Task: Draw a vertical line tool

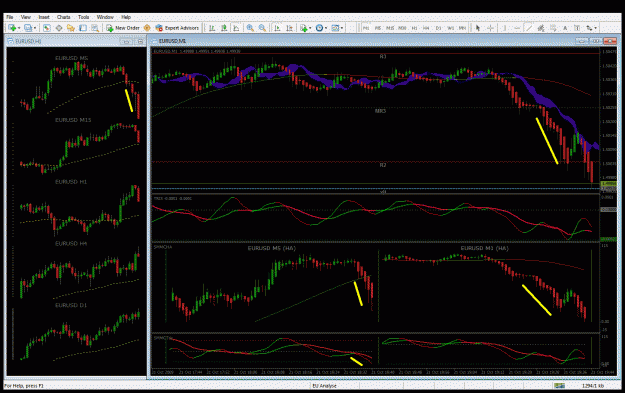Action: point(504,28)
